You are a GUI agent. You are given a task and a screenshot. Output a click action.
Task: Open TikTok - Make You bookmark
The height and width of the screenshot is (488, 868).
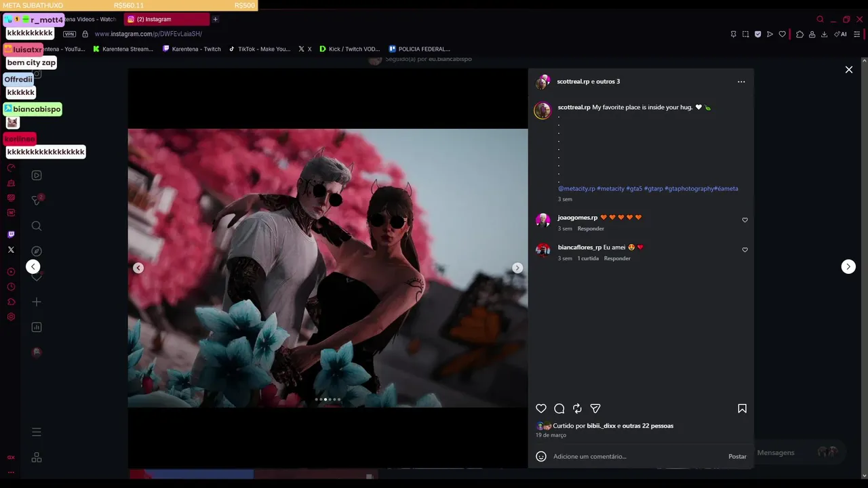pos(260,49)
